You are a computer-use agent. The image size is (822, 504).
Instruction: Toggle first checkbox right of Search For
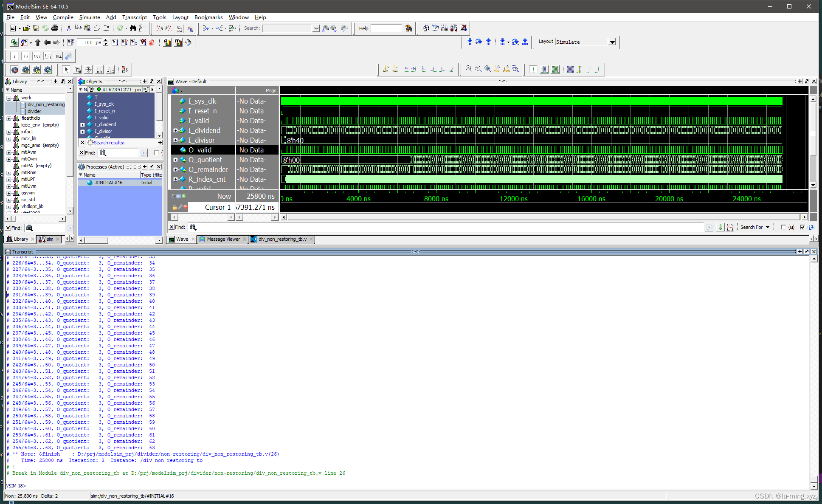(783, 227)
